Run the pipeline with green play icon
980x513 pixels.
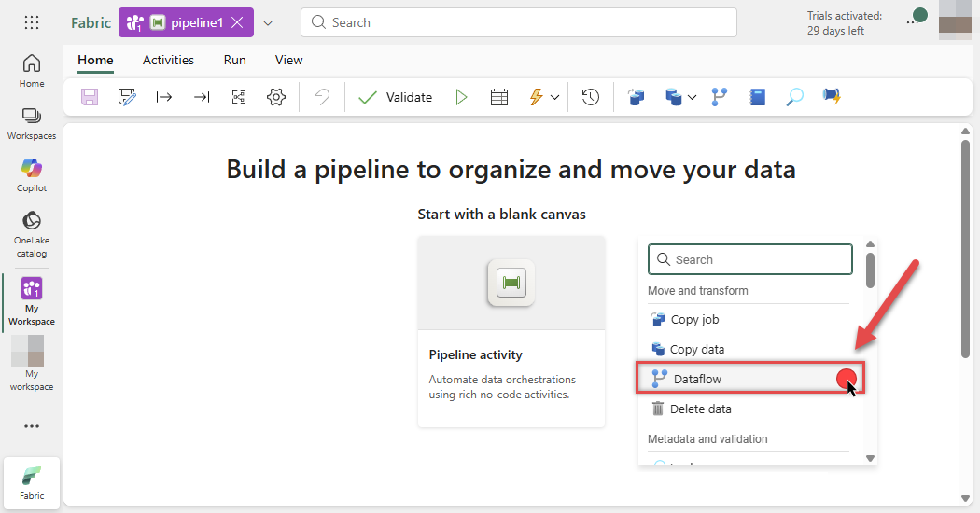[x=461, y=97]
